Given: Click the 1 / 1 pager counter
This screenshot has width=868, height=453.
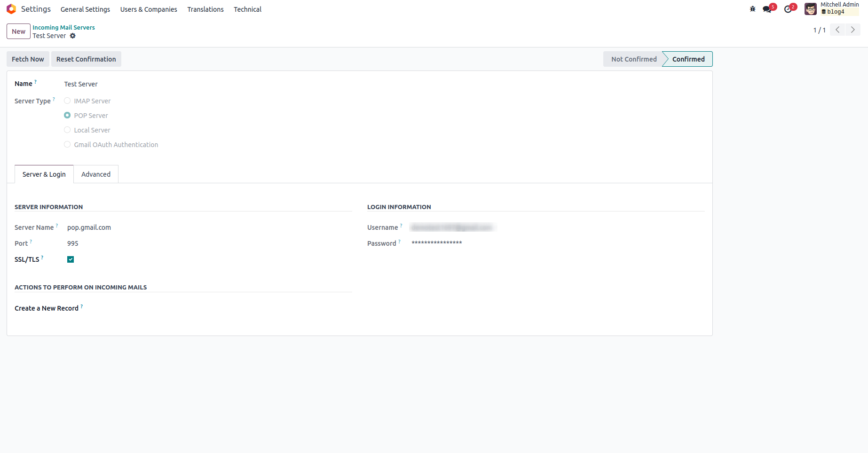Looking at the screenshot, I should pyautogui.click(x=820, y=30).
